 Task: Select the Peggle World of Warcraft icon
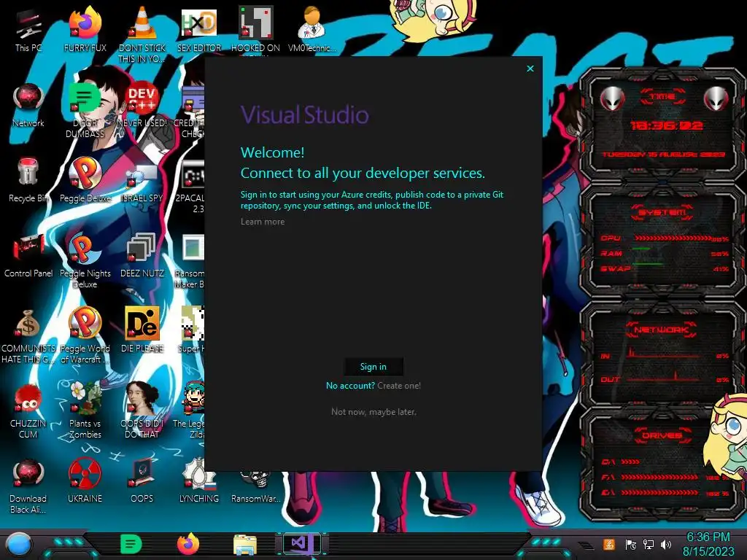click(85, 335)
